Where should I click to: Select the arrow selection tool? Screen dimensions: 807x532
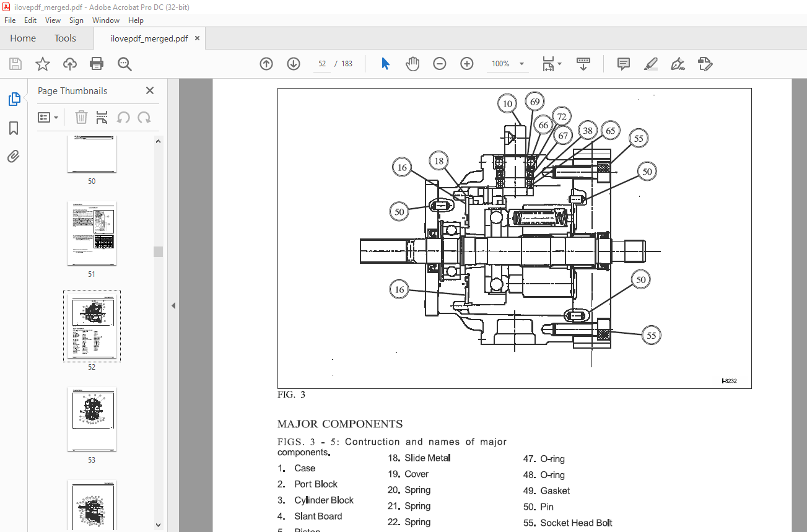[385, 64]
